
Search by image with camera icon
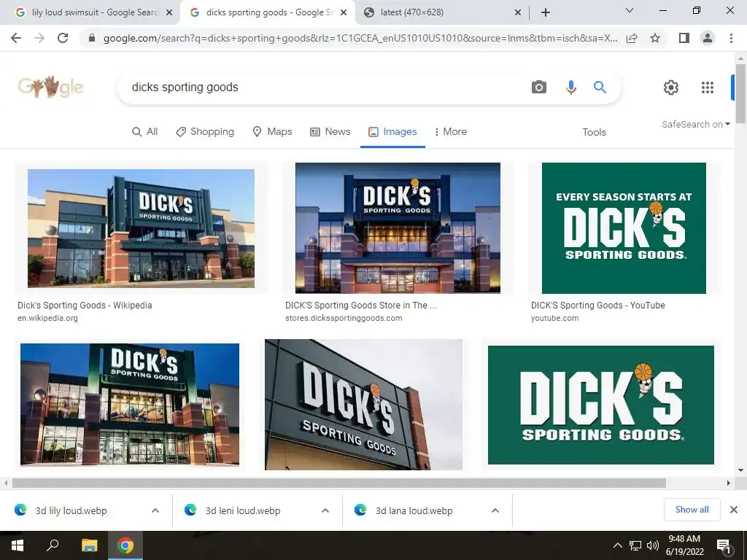click(539, 87)
